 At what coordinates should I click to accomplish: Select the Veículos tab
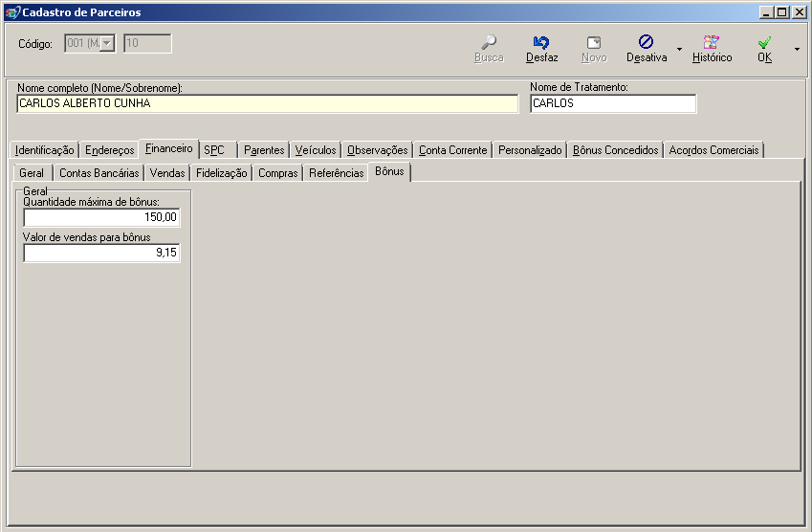tap(315, 150)
